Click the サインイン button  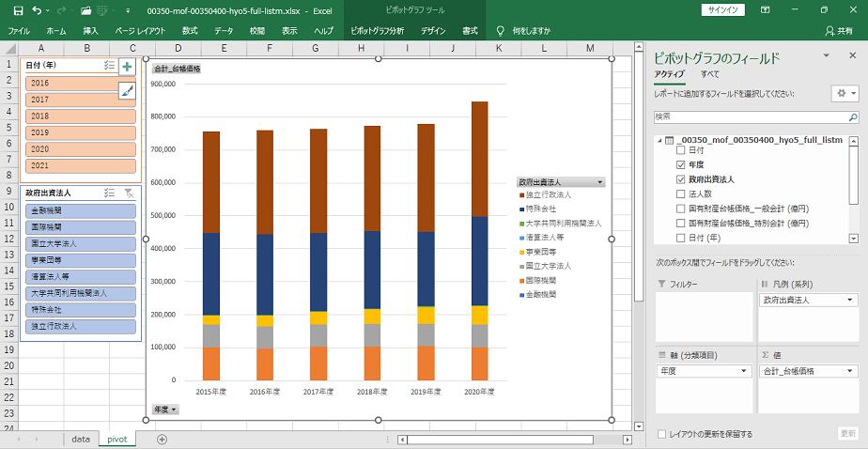722,10
